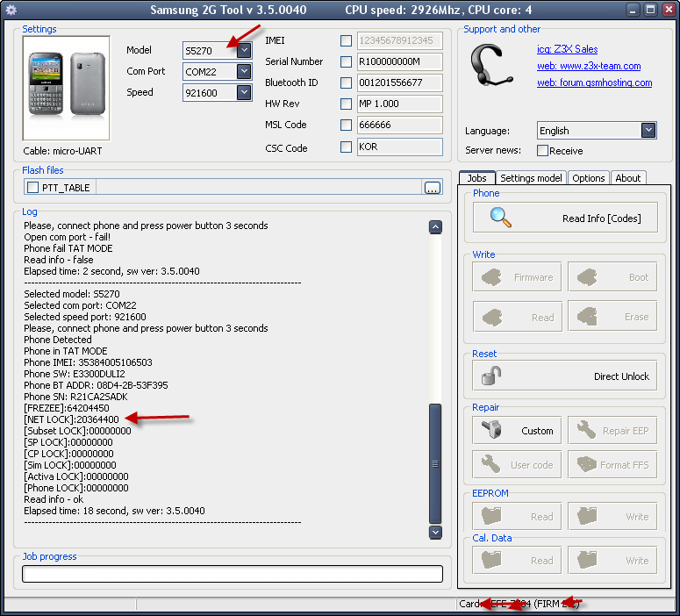Switch to the Jobs tab
This screenshot has width=680, height=616.
[476, 178]
